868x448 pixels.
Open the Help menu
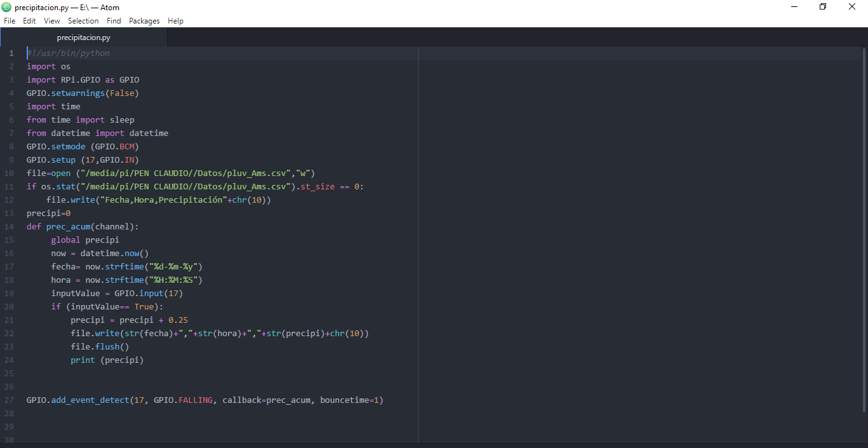[175, 21]
